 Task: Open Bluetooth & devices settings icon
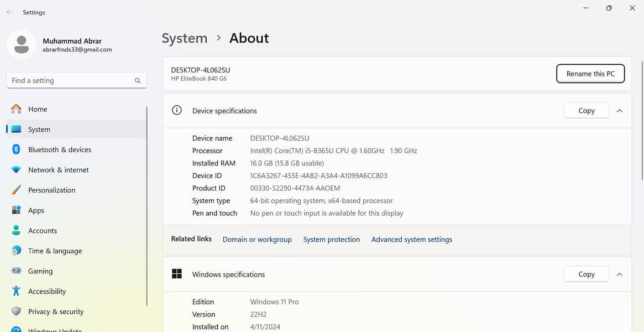tap(17, 149)
